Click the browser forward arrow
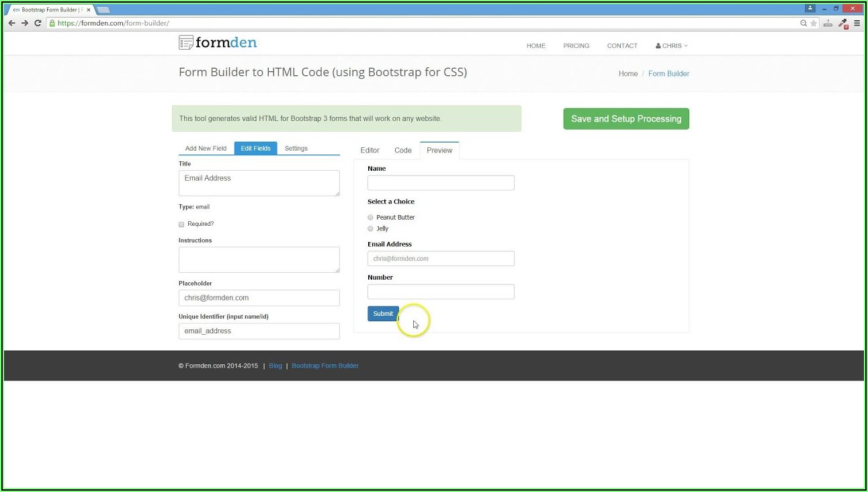 (x=25, y=23)
